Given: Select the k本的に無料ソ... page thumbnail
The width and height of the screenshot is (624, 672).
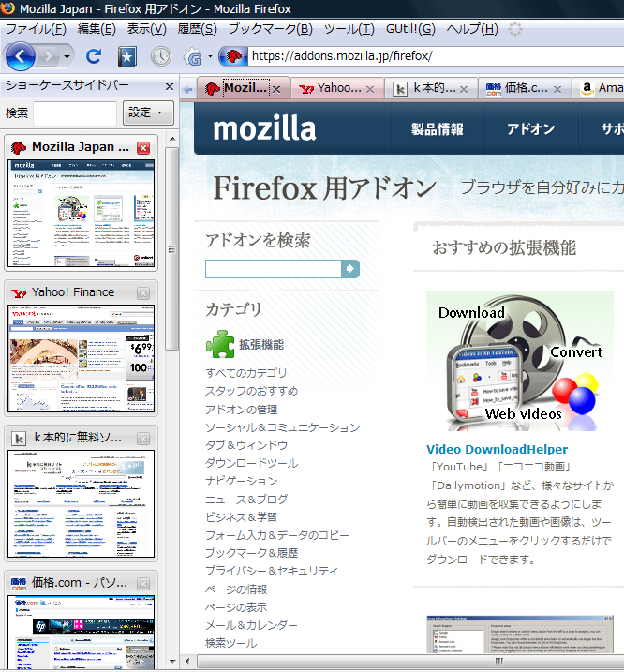Looking at the screenshot, I should click(81, 504).
